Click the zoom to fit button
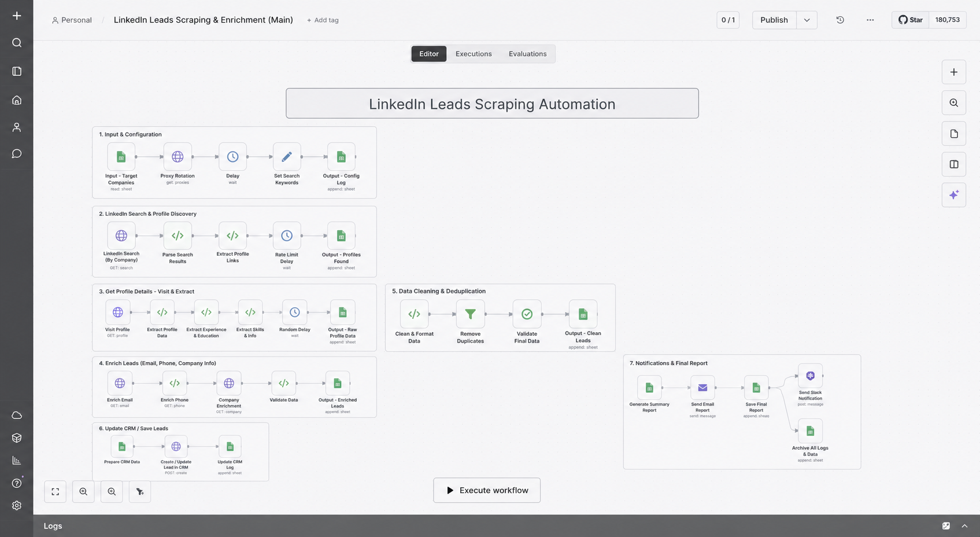Viewport: 980px width, 537px height. click(x=56, y=492)
